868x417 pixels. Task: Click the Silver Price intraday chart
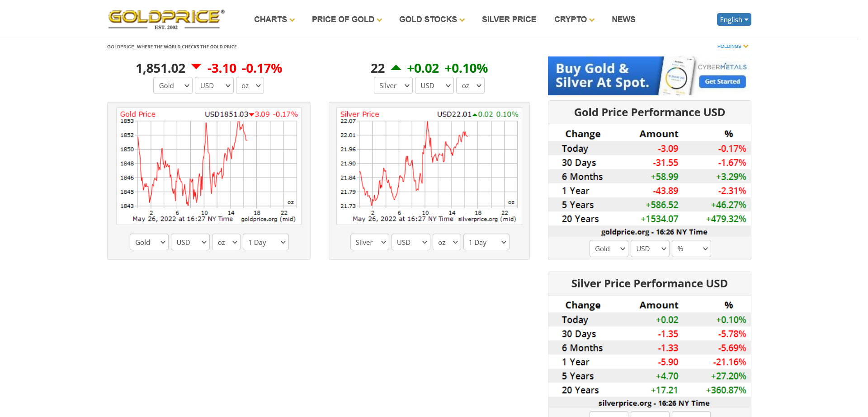429,166
